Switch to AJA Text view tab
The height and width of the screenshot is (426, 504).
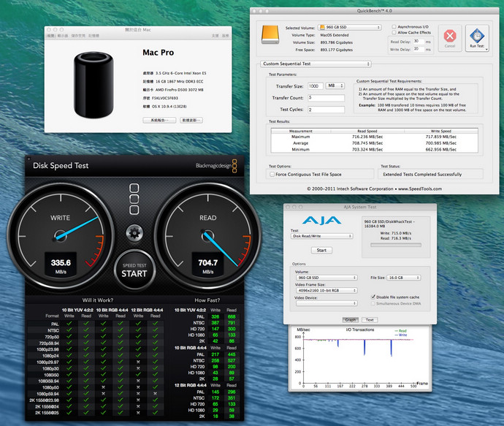pyautogui.click(x=370, y=320)
